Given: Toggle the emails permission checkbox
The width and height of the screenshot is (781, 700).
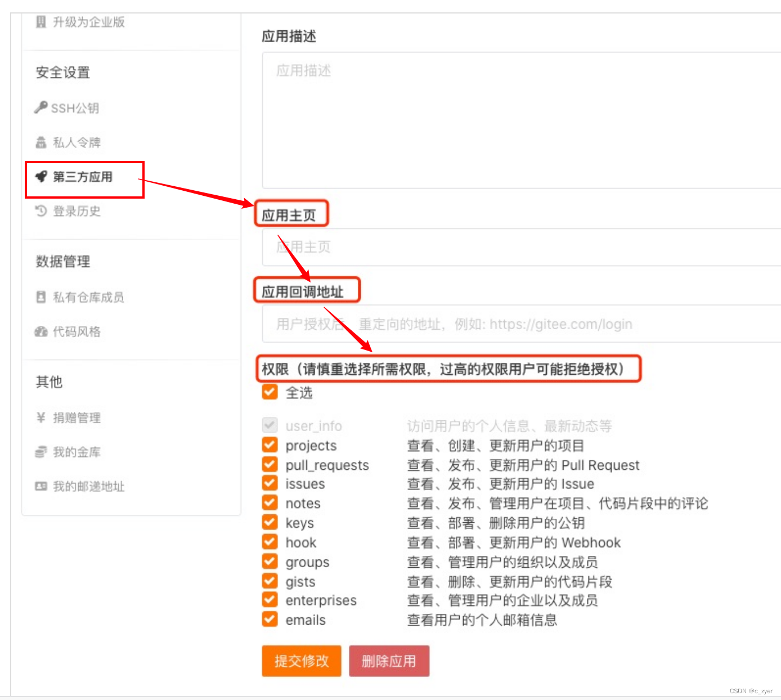Looking at the screenshot, I should tap(270, 619).
